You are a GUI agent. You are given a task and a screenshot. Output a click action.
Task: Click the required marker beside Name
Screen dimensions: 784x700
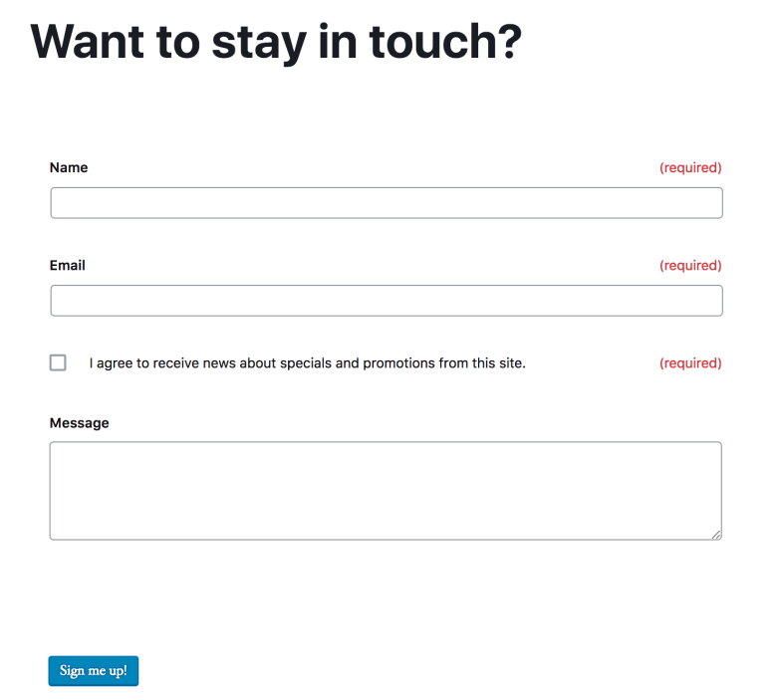pos(690,167)
